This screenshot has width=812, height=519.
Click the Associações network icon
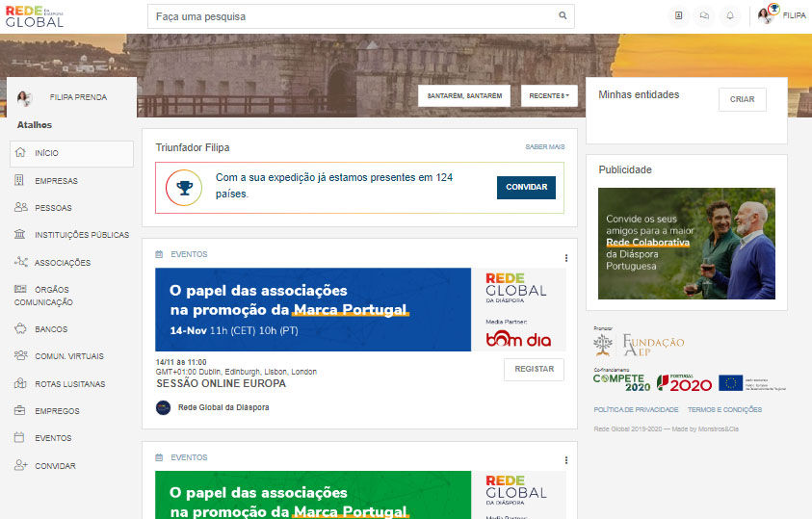21,262
